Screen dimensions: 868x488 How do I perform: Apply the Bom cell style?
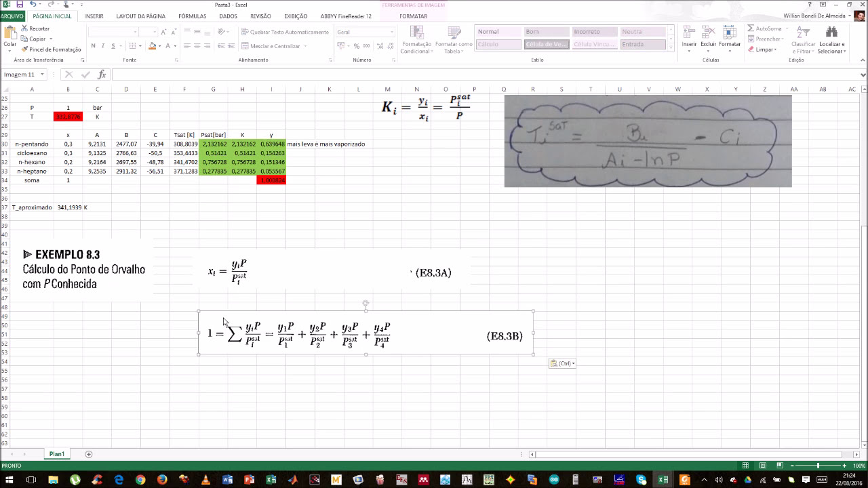pos(546,32)
